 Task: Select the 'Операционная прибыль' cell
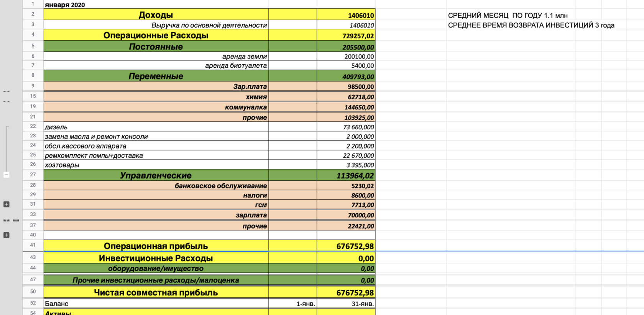[156, 246]
